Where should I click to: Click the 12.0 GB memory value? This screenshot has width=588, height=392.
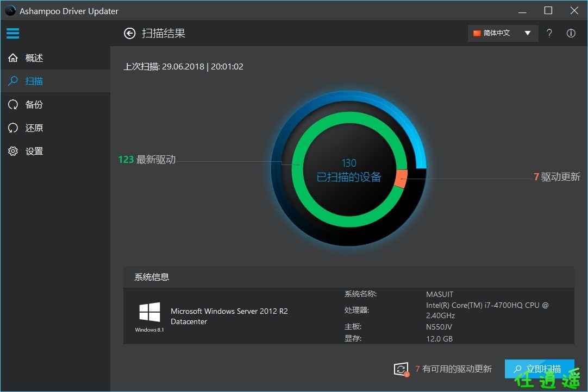(440, 339)
